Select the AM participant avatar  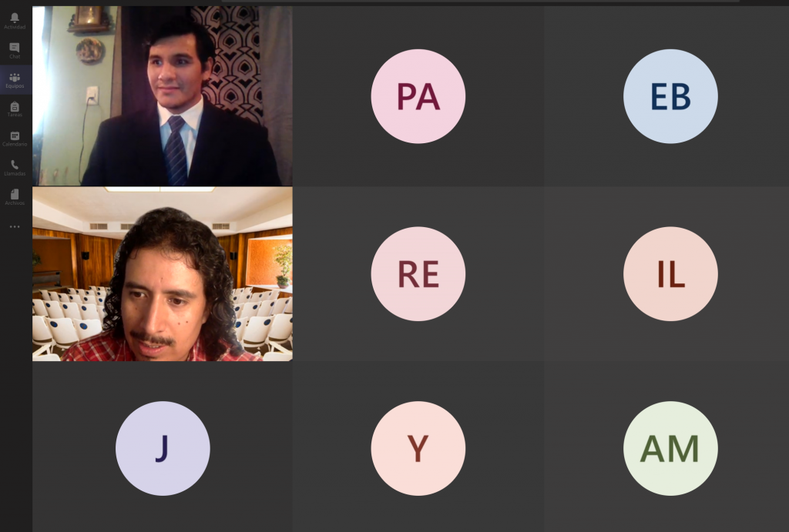tap(670, 448)
